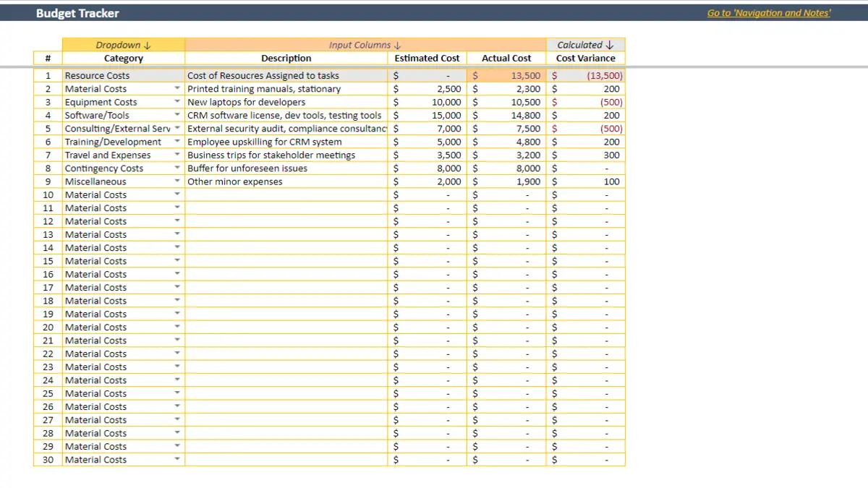Select actual cost 10,500 cell
This screenshot has width=868, height=488.
click(506, 102)
